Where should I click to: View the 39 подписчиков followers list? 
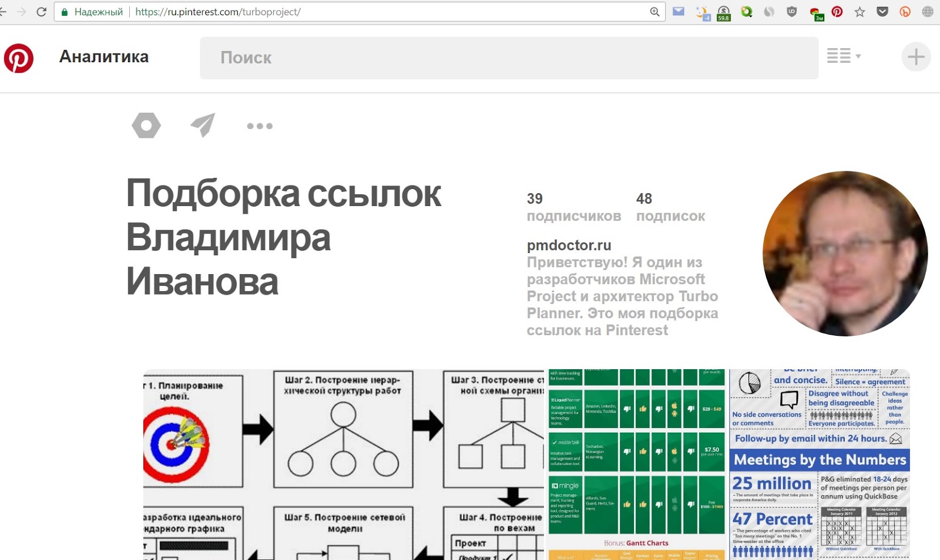(x=573, y=207)
